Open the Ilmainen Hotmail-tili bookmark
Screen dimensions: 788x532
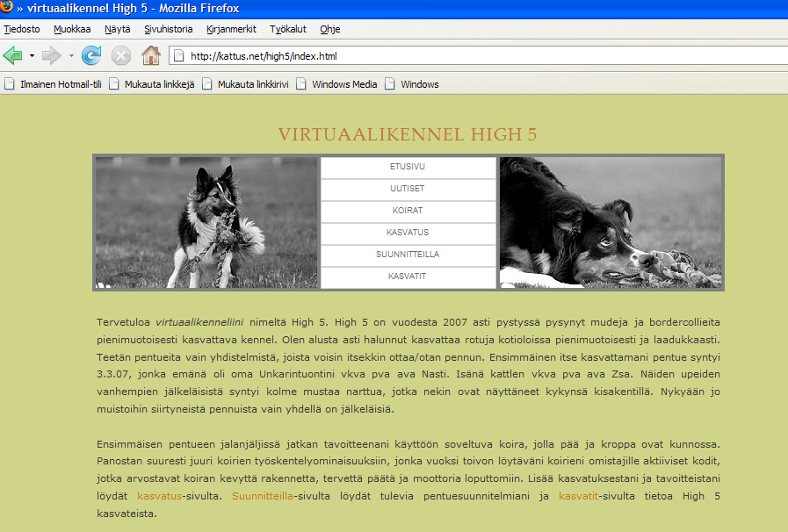[x=54, y=84]
